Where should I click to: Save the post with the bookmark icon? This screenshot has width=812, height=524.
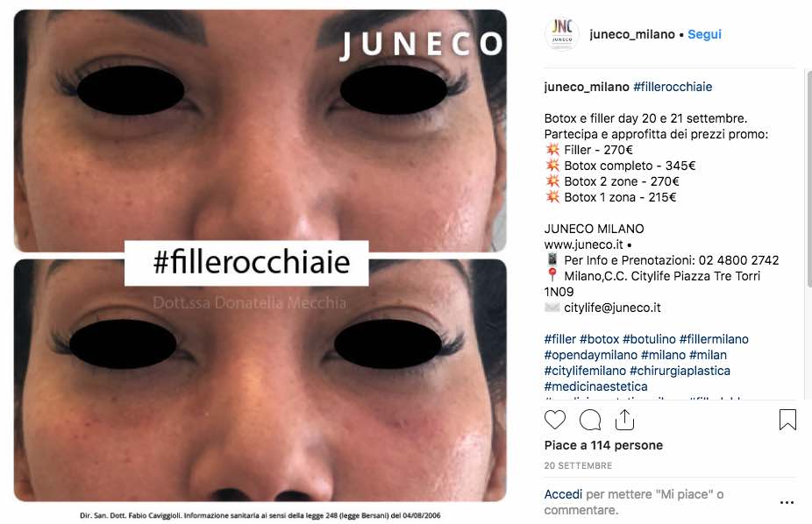click(787, 420)
